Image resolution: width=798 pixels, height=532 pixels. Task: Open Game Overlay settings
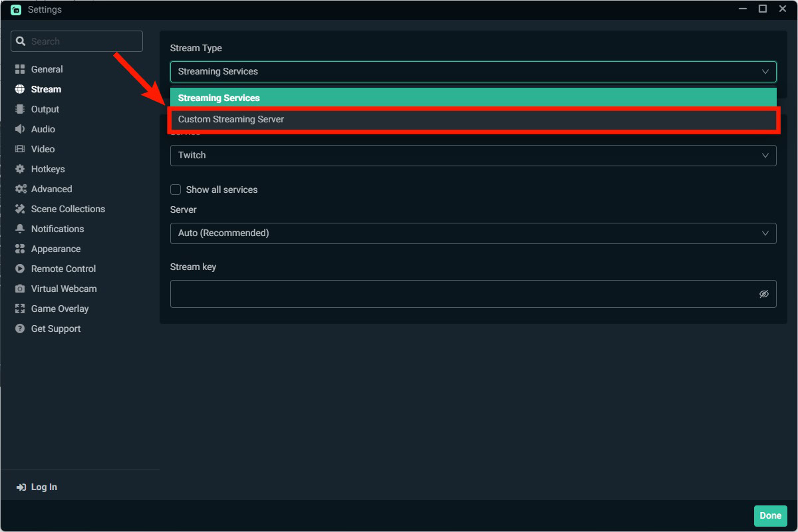[59, 309]
